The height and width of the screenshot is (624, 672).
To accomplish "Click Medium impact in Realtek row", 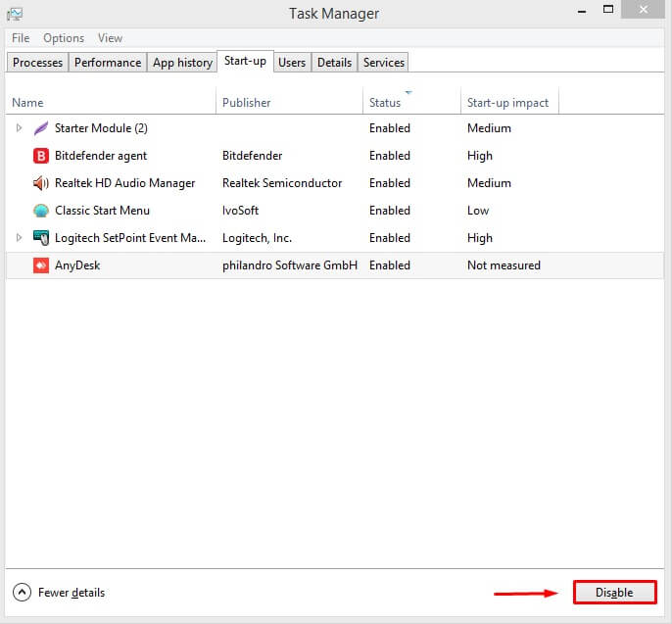I will [x=489, y=183].
